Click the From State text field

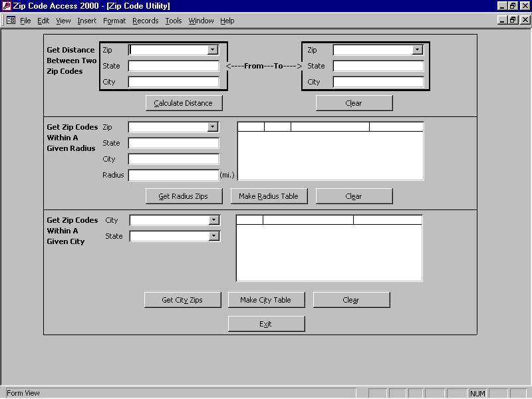pyautogui.click(x=174, y=66)
